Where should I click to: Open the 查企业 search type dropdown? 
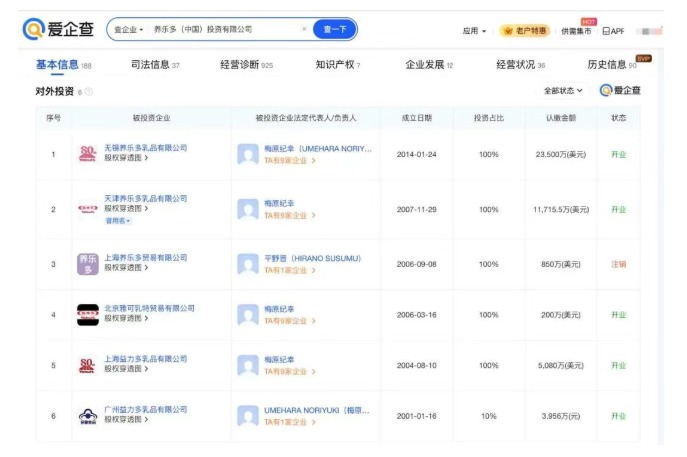(128, 29)
